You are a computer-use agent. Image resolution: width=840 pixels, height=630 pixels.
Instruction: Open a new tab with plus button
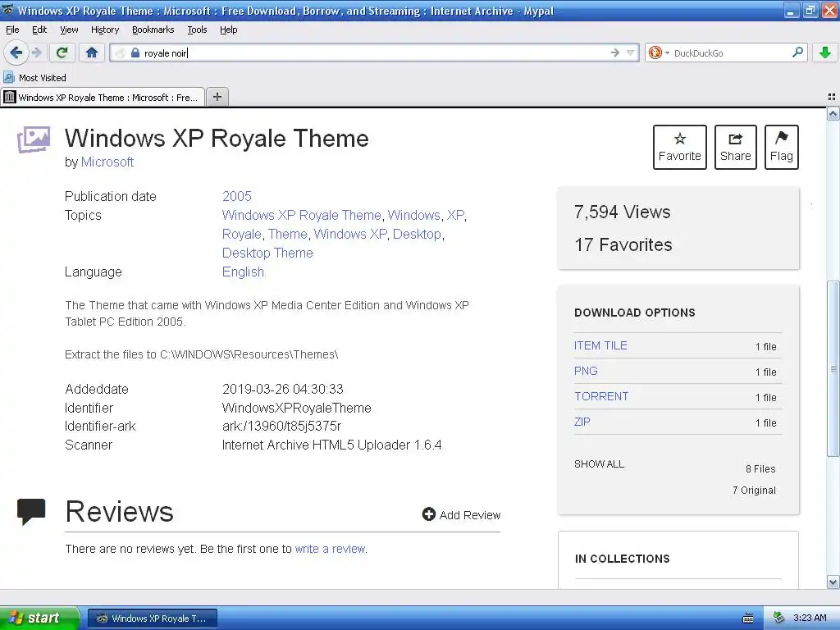point(217,97)
